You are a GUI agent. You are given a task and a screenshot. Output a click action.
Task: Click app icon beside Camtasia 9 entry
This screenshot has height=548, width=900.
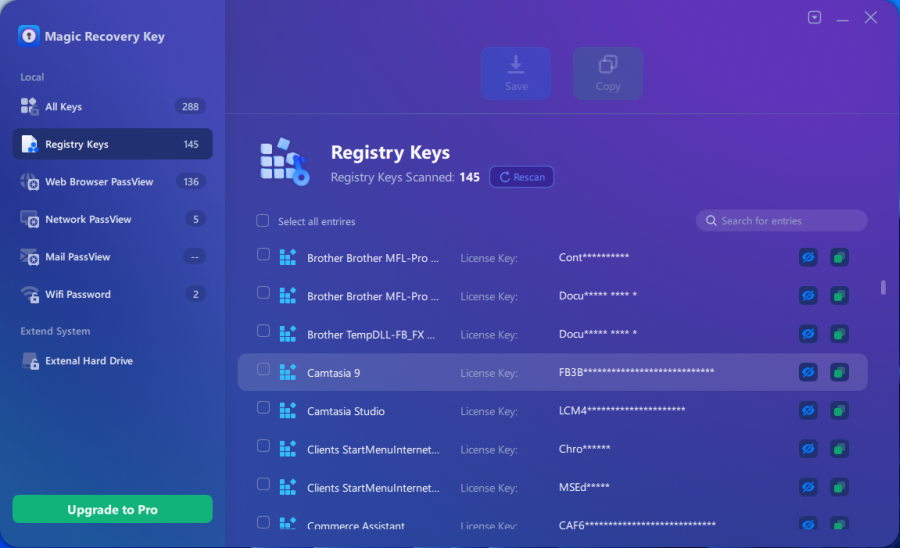(288, 372)
